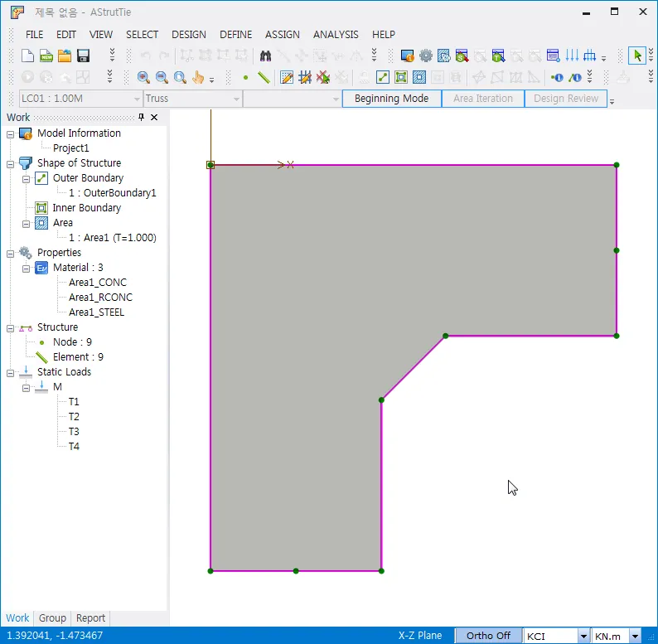Open the SELECT menu

pos(143,35)
